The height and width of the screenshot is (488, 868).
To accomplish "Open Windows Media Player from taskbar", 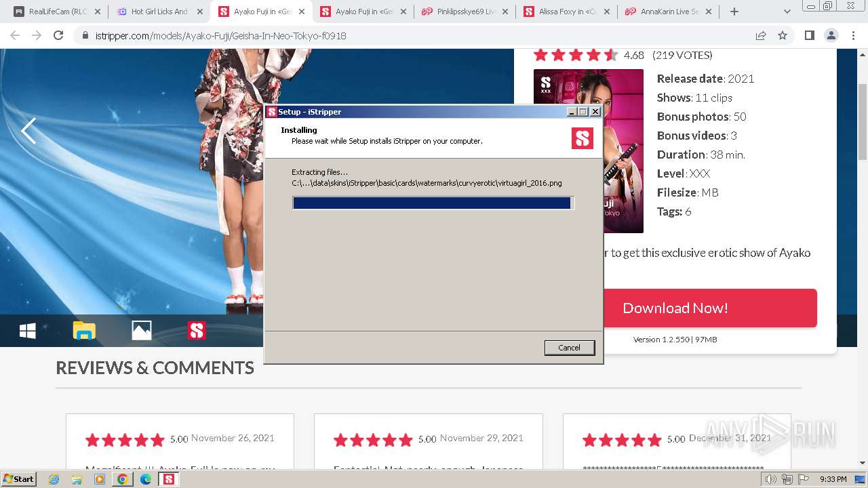I will click(x=100, y=479).
